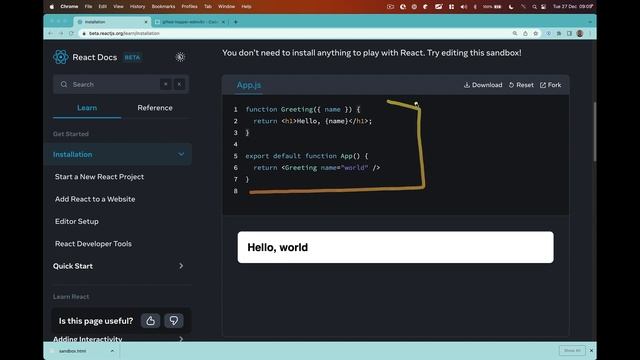This screenshot has width=640, height=360.
Task: Close the downloads bar
Action: [591, 351]
